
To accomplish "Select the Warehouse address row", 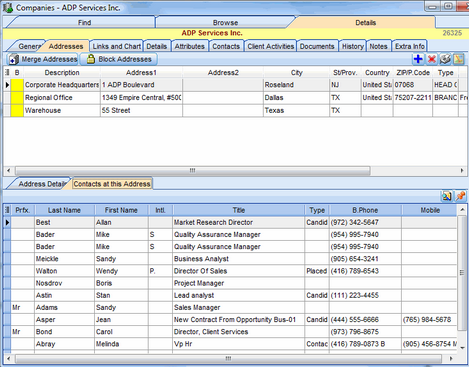I will (235, 110).
